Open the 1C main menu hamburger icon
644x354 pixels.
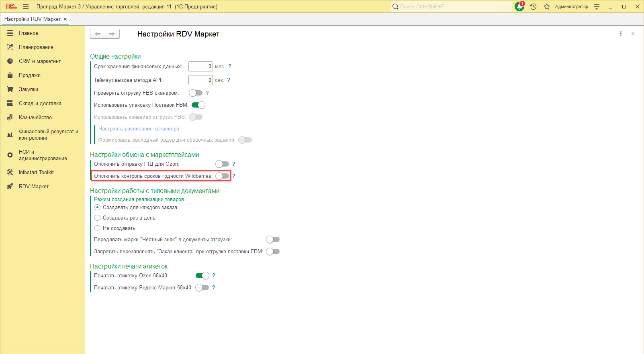pyautogui.click(x=26, y=6)
